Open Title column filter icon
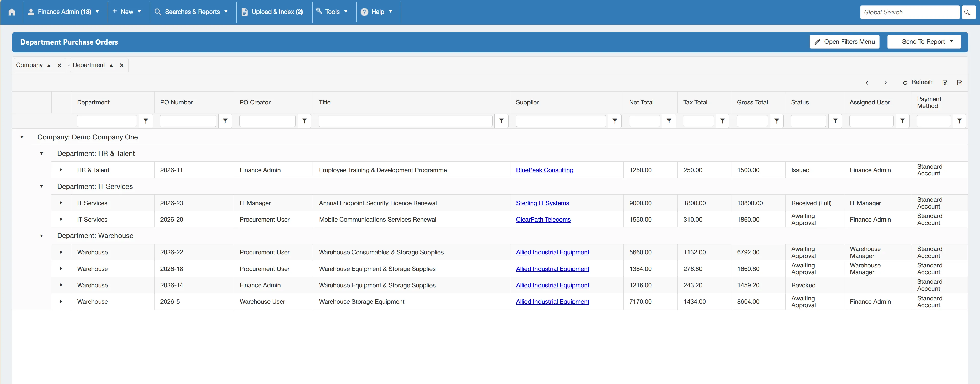This screenshot has width=980, height=384. [x=501, y=121]
